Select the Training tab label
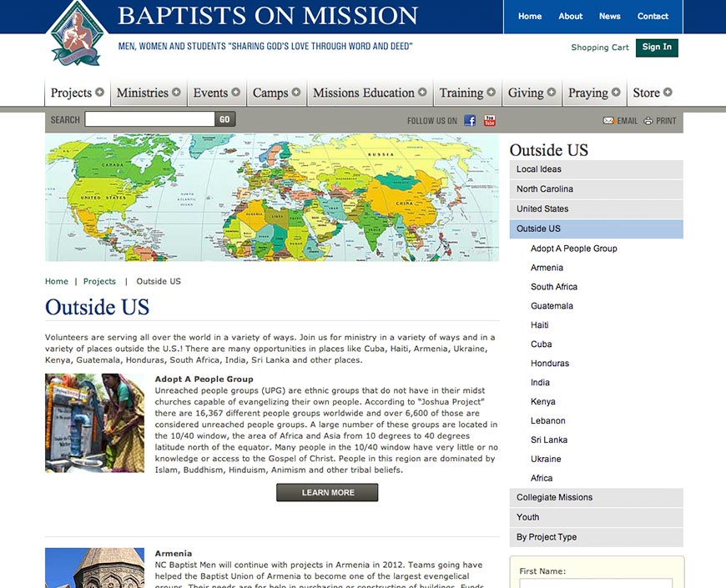The width and height of the screenshot is (726, 588). tap(461, 93)
